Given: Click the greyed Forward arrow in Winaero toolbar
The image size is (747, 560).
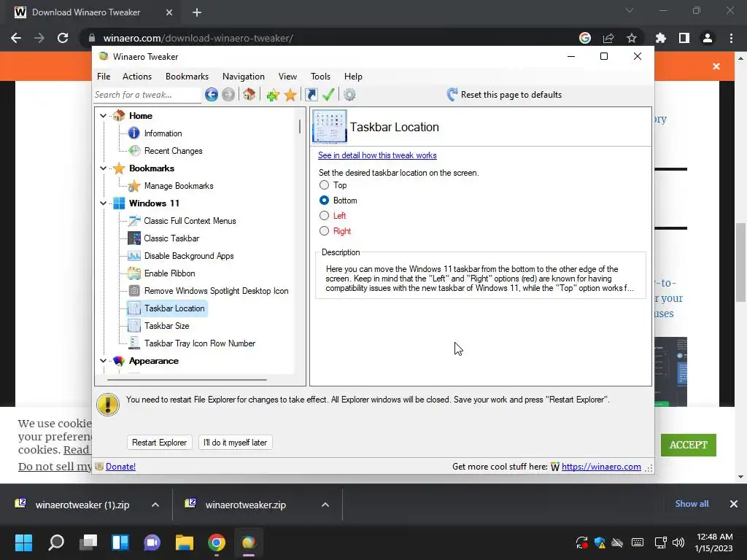Looking at the screenshot, I should [x=228, y=95].
